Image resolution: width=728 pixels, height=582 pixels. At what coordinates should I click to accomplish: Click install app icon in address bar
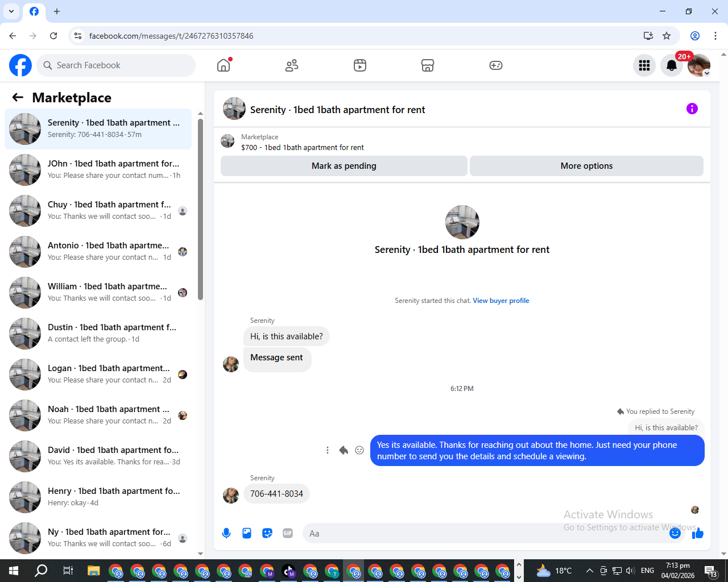pos(648,36)
